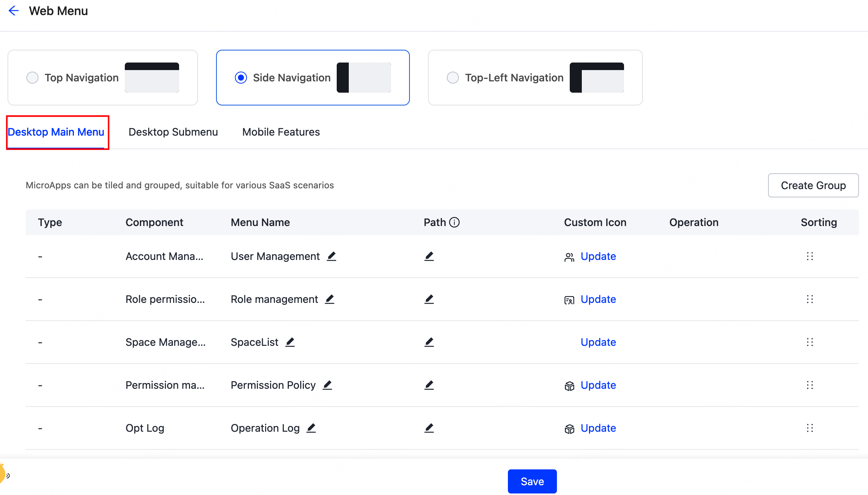This screenshot has height=495, width=868.
Task: Click Top-Left Navigation layout preview thumbnail
Action: [597, 78]
